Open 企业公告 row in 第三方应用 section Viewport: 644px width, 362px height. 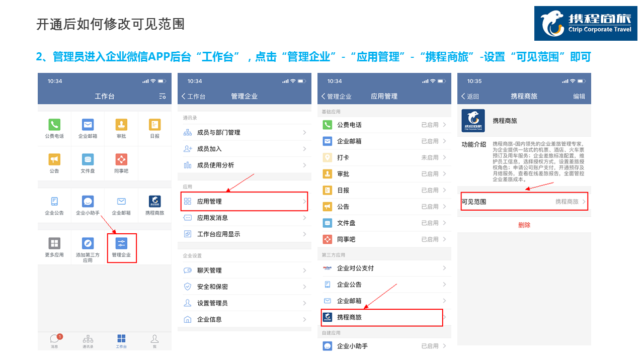pos(384,285)
